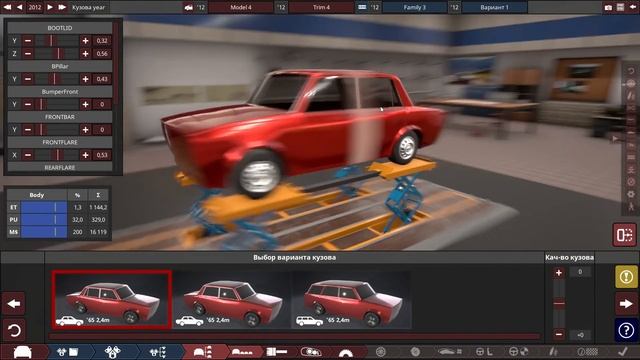This screenshot has height=360, width=640.
Task: Open the wheel arch tab in bottom bar
Action: coord(346,353)
